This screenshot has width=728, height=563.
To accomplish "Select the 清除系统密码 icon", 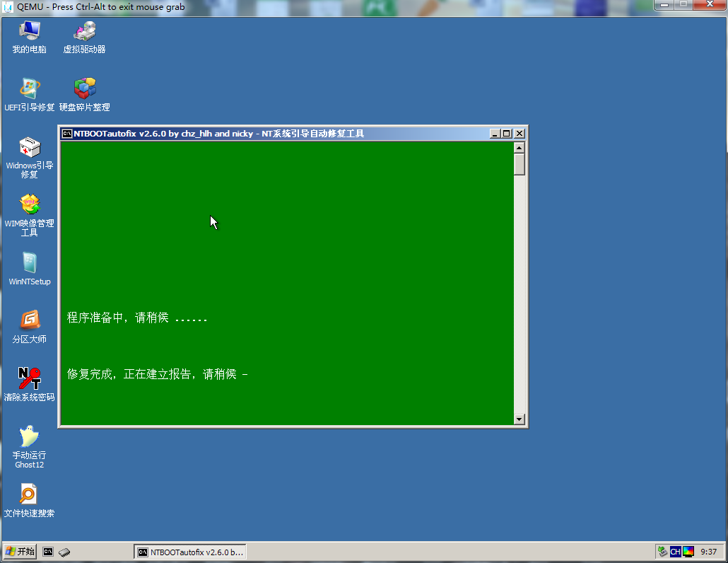I will (29, 379).
